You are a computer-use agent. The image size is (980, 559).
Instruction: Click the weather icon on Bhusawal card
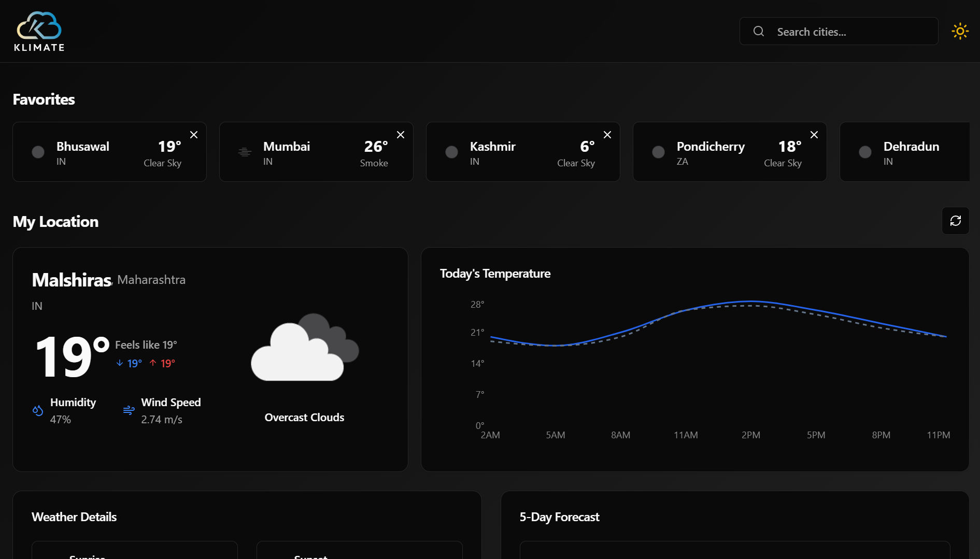click(x=37, y=151)
